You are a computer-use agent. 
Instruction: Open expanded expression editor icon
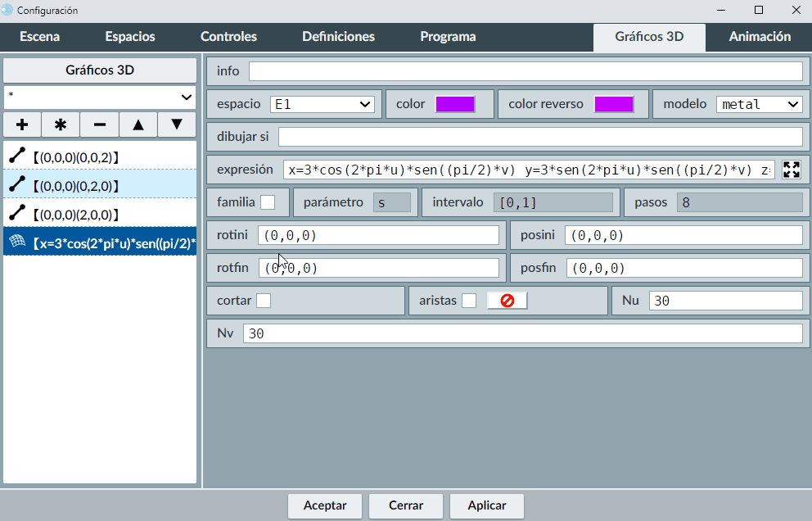[x=791, y=170]
